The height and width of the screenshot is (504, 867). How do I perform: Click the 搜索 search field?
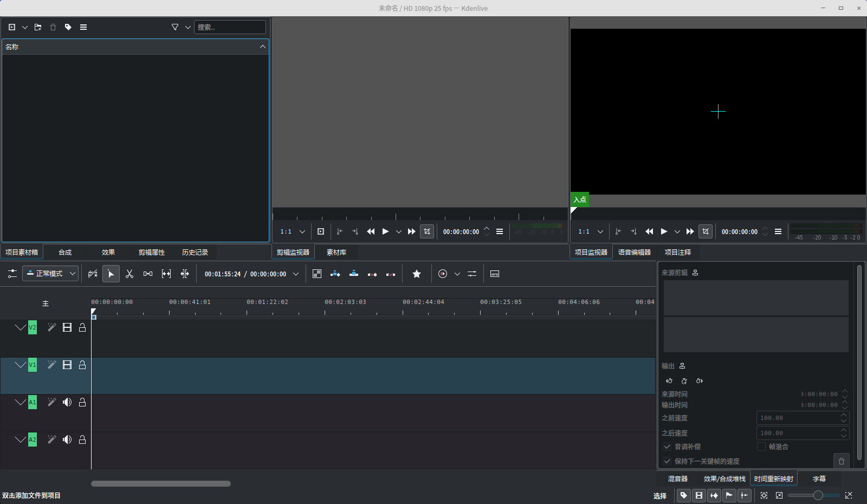(230, 27)
